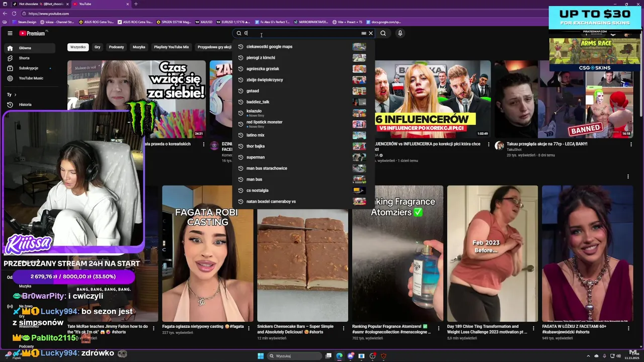Screen dimensions: 644x362
Task: Click the magnifier search submit button
Action: point(383,33)
